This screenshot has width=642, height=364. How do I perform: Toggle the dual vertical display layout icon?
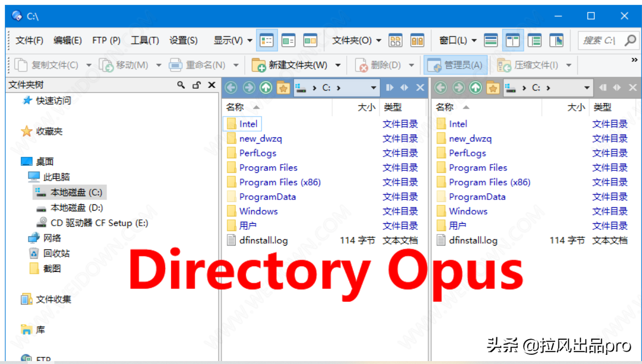point(513,40)
